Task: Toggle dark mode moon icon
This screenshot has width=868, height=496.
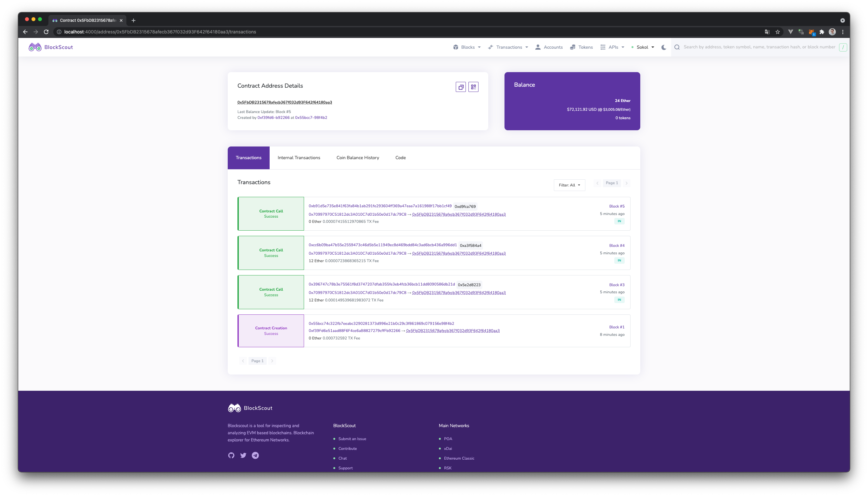Action: pyautogui.click(x=664, y=47)
